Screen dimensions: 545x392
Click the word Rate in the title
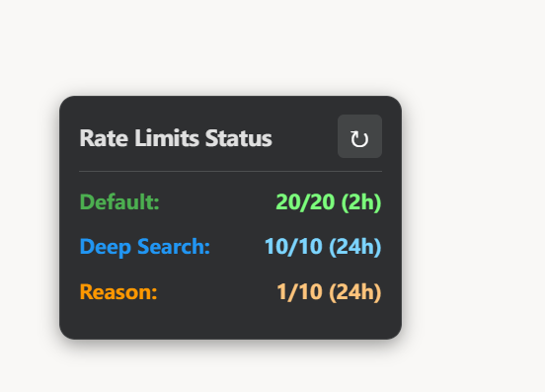pyautogui.click(x=104, y=138)
